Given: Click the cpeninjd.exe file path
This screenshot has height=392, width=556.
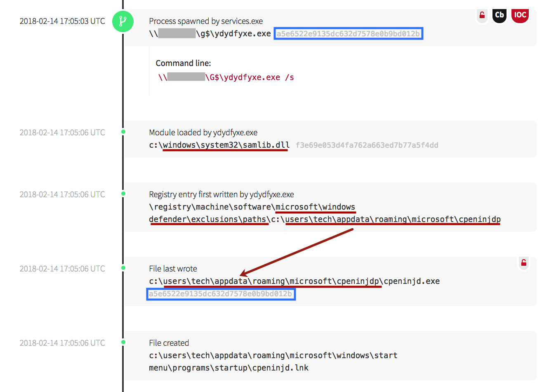Looking at the screenshot, I should (294, 281).
